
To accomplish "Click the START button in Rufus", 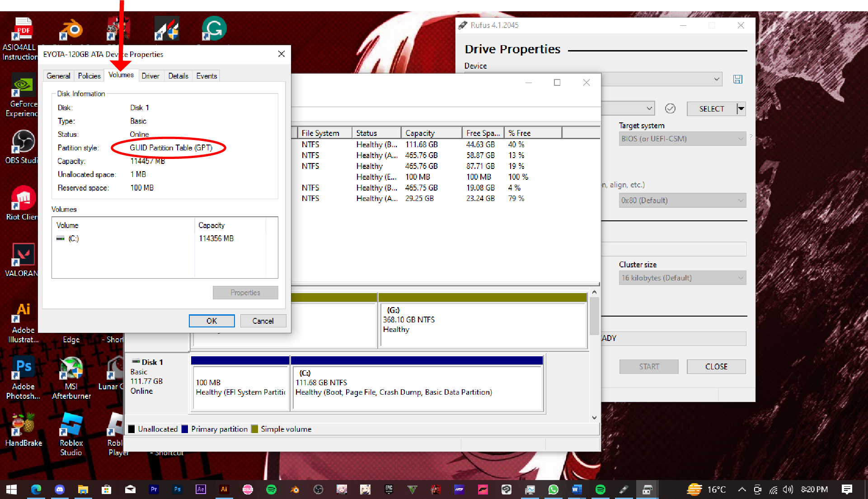I will click(649, 367).
